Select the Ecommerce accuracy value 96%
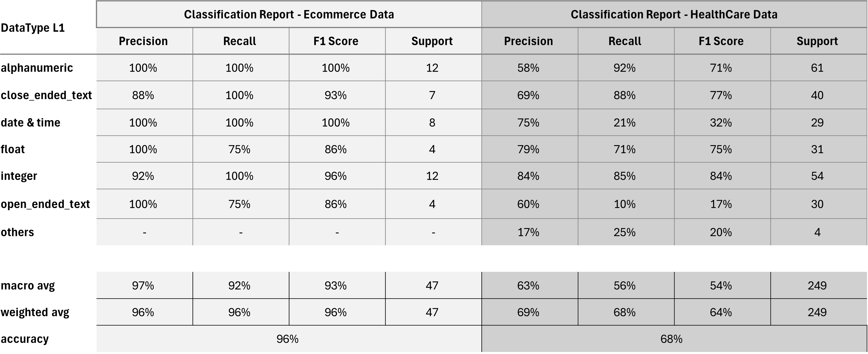Viewport: 868px width, 354px height. click(287, 339)
